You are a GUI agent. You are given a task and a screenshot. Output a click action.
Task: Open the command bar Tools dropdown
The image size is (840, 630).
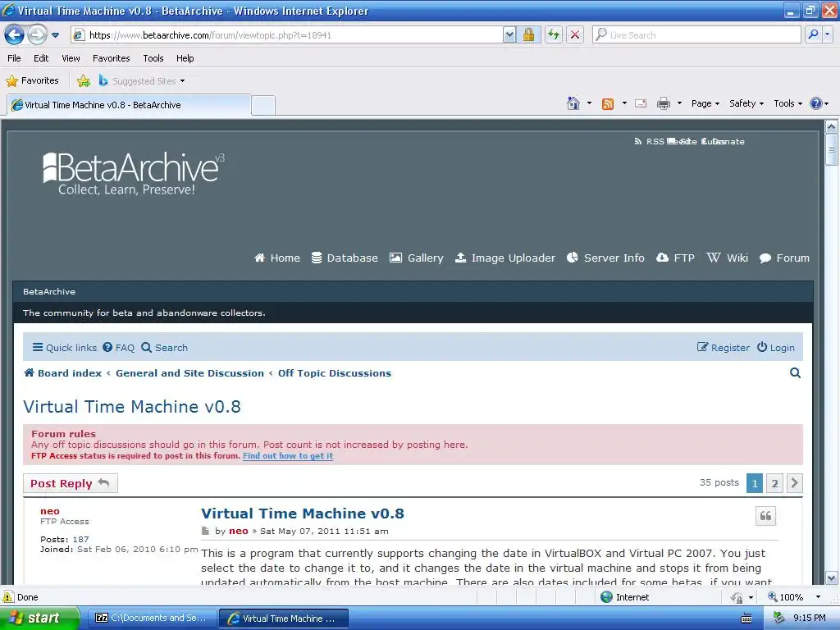tap(788, 103)
